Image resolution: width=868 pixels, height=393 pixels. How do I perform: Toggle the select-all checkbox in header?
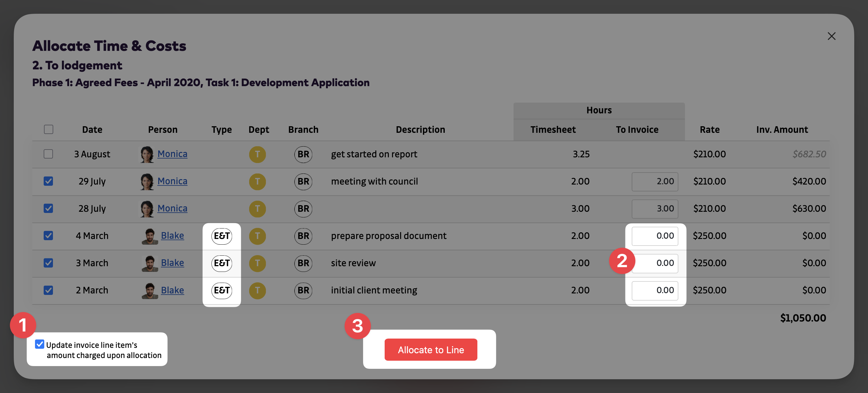tap(48, 130)
